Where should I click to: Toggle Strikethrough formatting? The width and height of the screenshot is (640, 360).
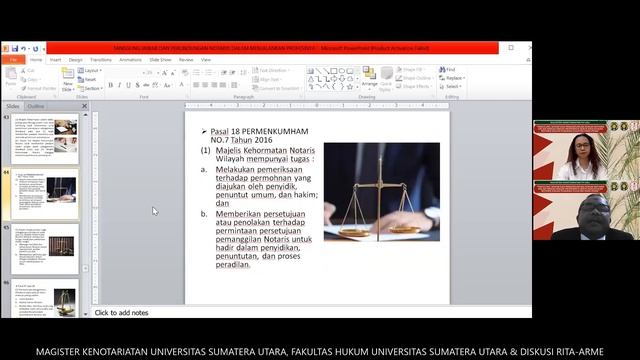146,85
